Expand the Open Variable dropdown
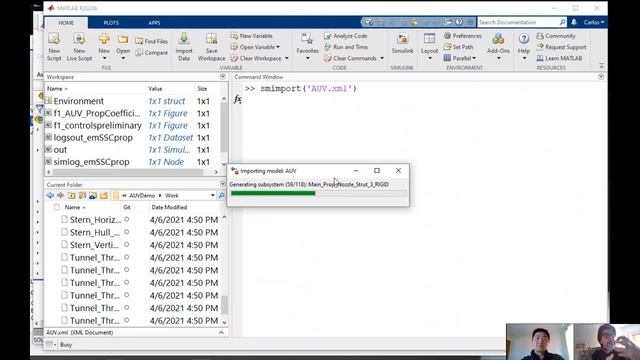This screenshot has width=640, height=360. (278, 47)
